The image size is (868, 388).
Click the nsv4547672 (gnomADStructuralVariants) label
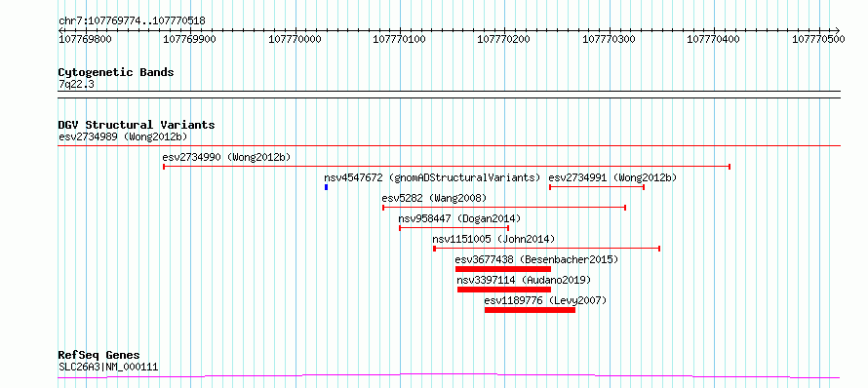432,177
